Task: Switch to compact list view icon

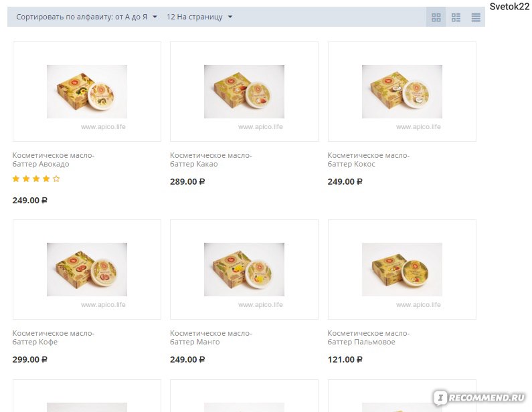Action: coord(476,17)
